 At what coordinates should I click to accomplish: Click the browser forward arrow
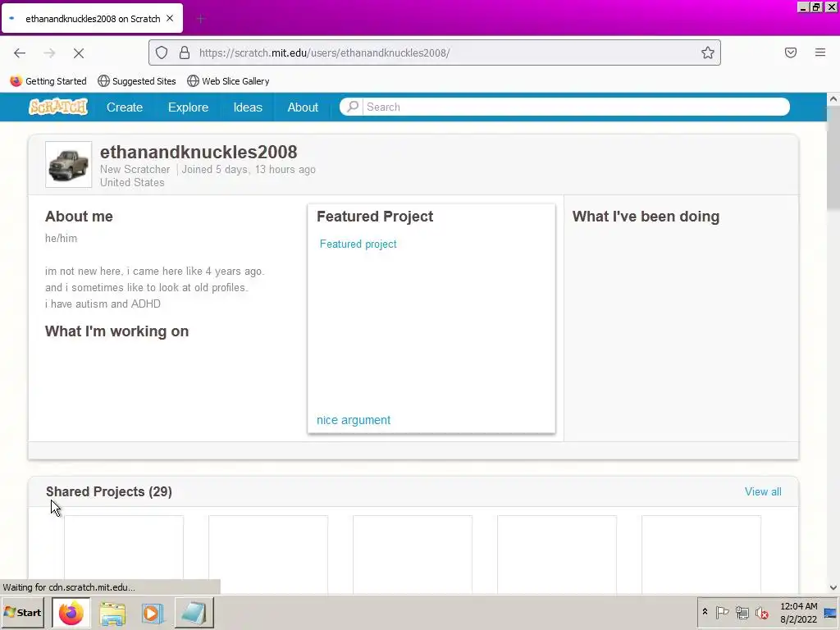coord(49,52)
